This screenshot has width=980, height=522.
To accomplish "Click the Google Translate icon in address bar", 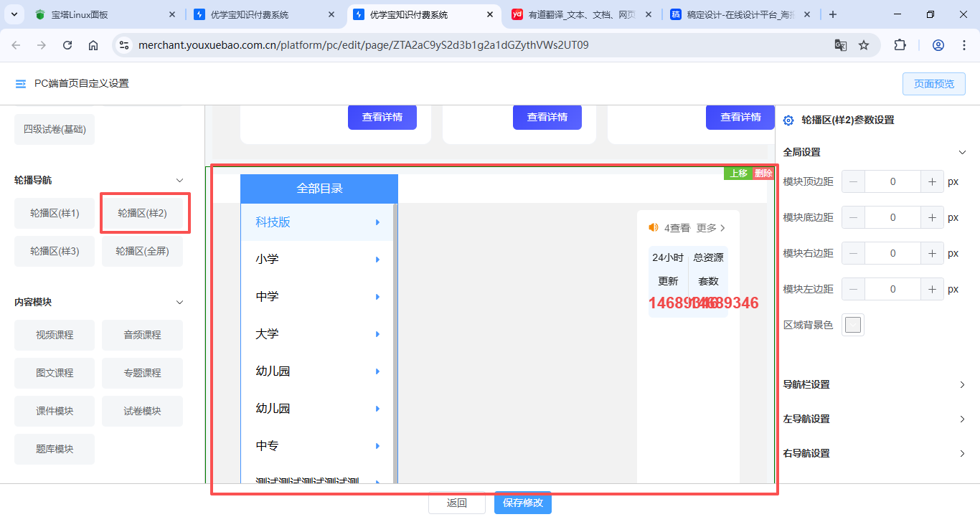I will point(840,45).
